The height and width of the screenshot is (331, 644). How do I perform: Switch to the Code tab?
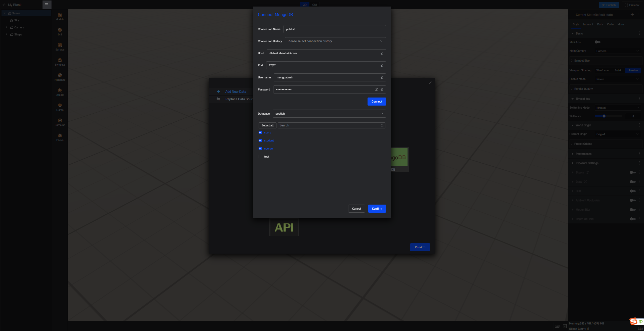click(x=610, y=24)
